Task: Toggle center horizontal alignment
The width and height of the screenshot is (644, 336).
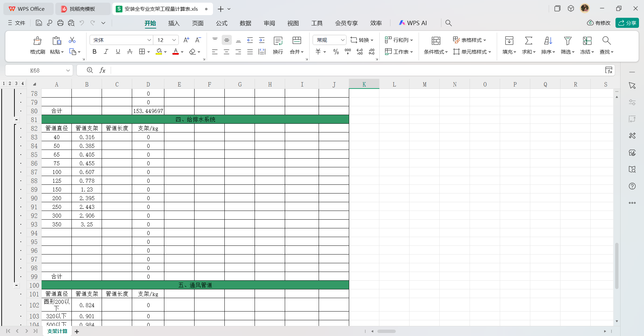Action: pyautogui.click(x=226, y=52)
